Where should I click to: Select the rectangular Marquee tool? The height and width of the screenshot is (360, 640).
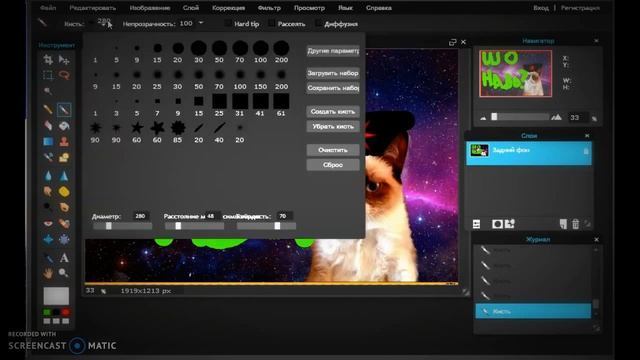[48, 75]
